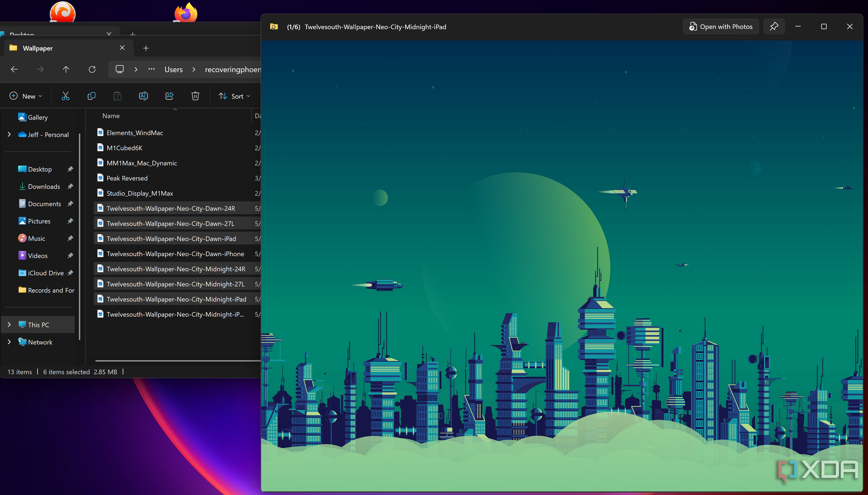Add a new File Explorer tab
The width and height of the screenshot is (868, 495).
coord(146,48)
